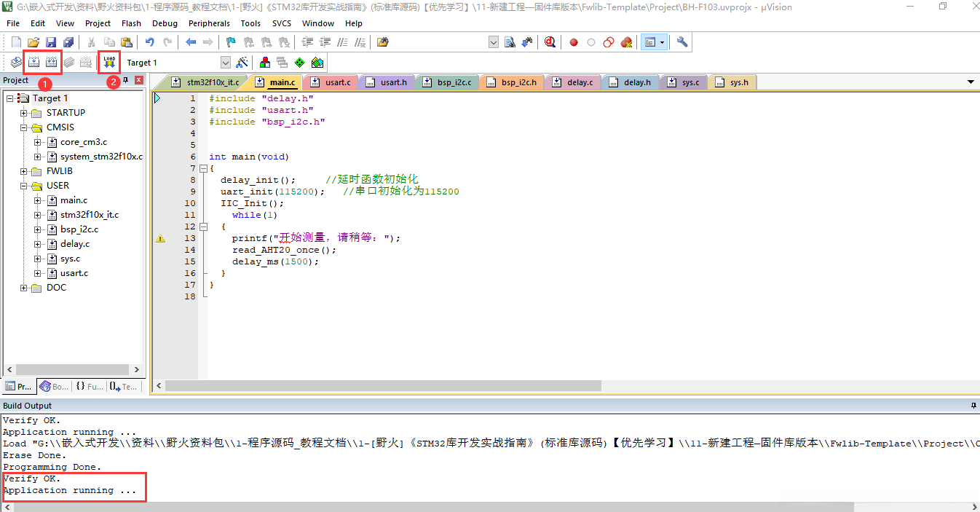This screenshot has height=512, width=980.
Task: Open the Debug menu
Action: coord(165,23)
